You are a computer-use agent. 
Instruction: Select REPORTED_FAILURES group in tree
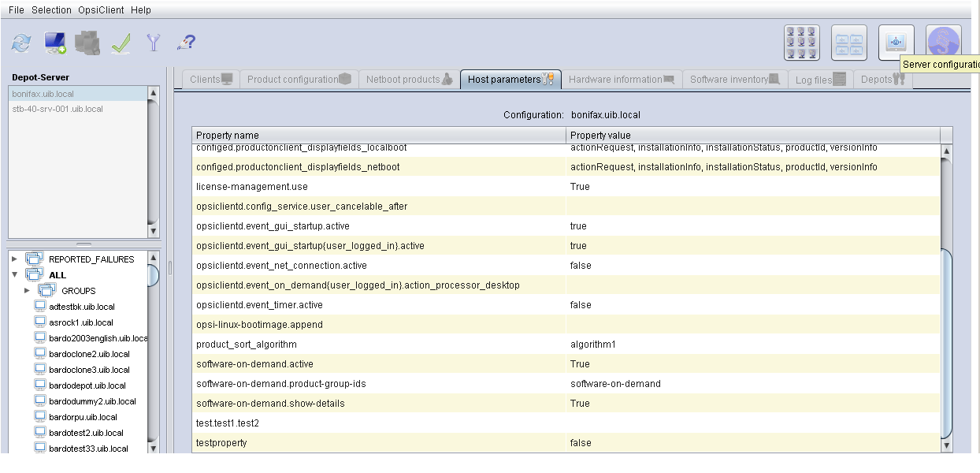(x=91, y=259)
